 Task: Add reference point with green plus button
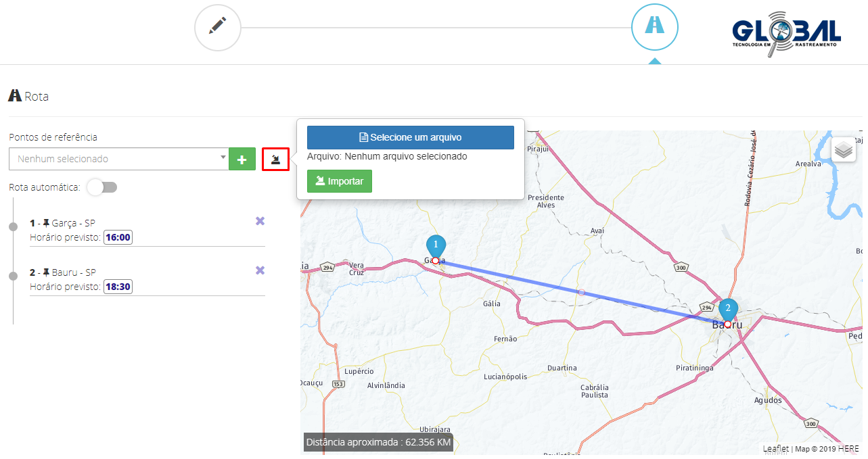coord(242,160)
